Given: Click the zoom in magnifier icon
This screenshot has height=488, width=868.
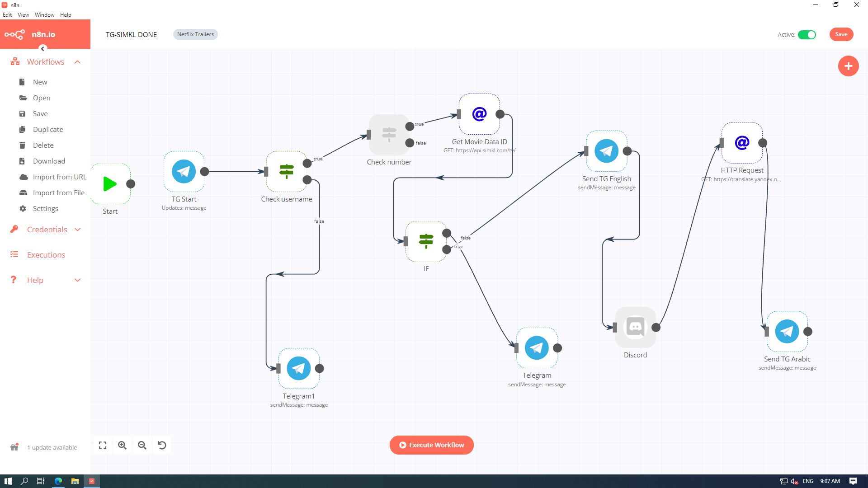Looking at the screenshot, I should [x=122, y=445].
